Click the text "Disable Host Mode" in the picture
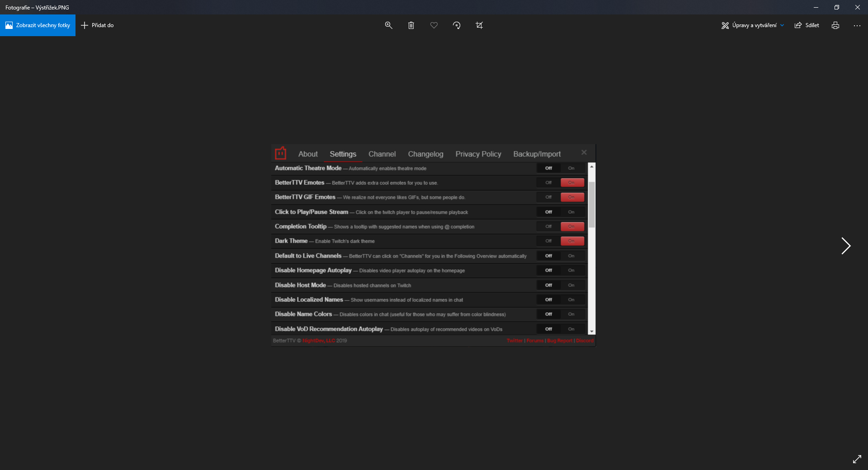 300,285
